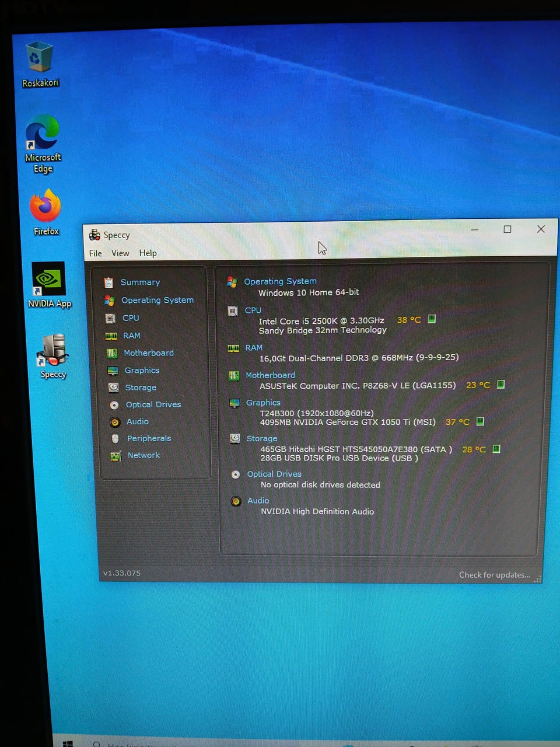Open CPU heading link in summary
This screenshot has height=747, width=560.
253,310
